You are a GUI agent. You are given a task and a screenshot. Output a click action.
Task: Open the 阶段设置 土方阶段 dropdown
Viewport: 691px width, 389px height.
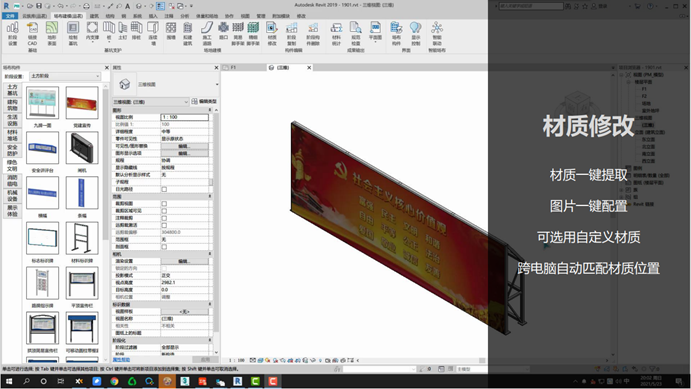click(x=65, y=76)
